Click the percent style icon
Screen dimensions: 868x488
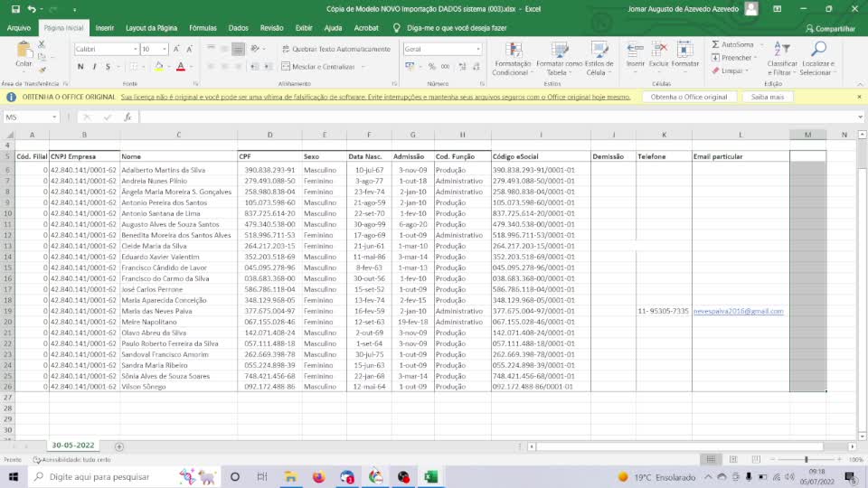pyautogui.click(x=432, y=66)
